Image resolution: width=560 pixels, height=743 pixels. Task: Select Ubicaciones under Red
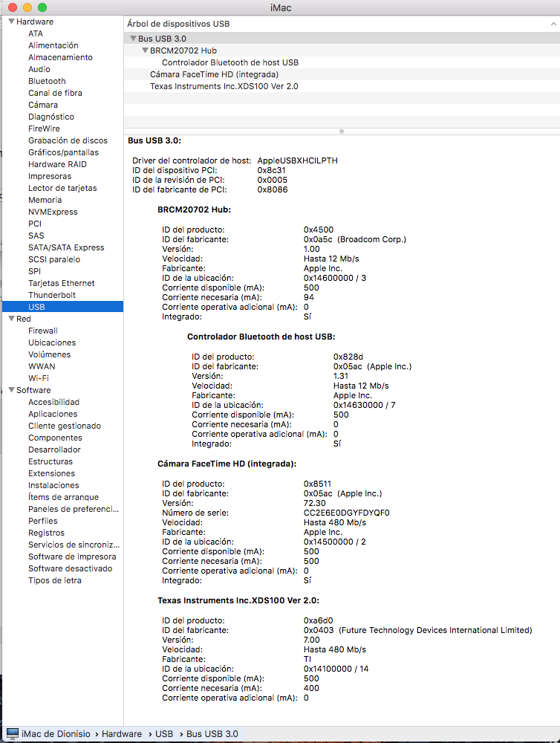(x=52, y=343)
